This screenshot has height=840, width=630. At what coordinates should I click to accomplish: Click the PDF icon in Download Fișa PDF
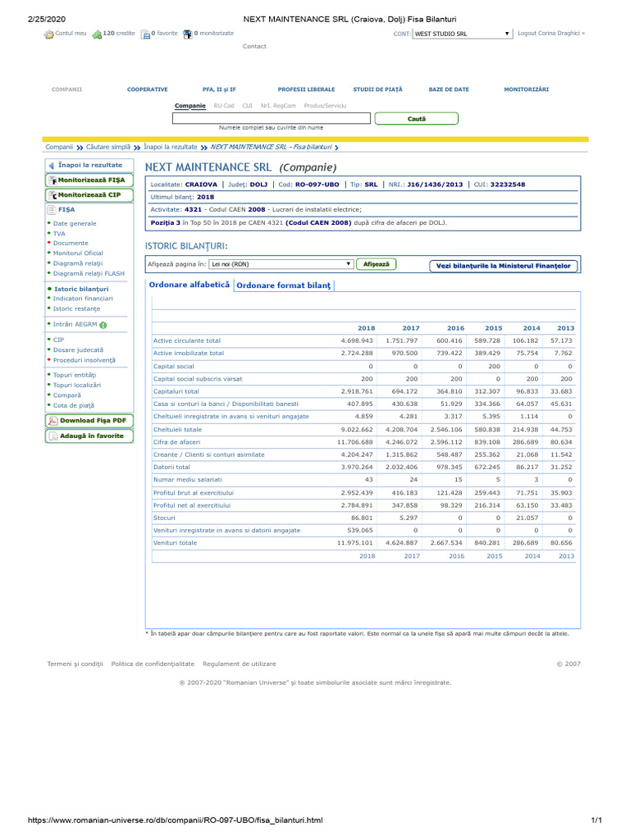(x=52, y=421)
